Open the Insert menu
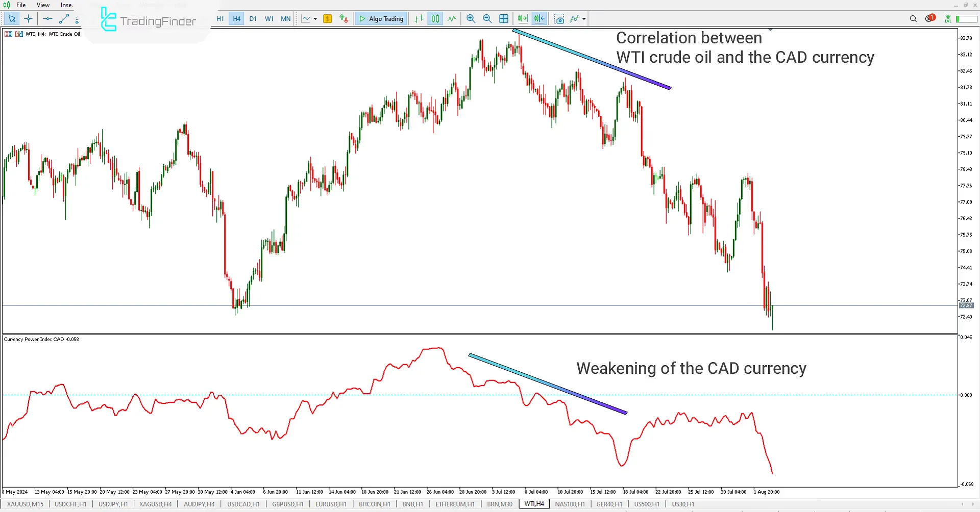This screenshot has height=512, width=980. click(x=66, y=5)
